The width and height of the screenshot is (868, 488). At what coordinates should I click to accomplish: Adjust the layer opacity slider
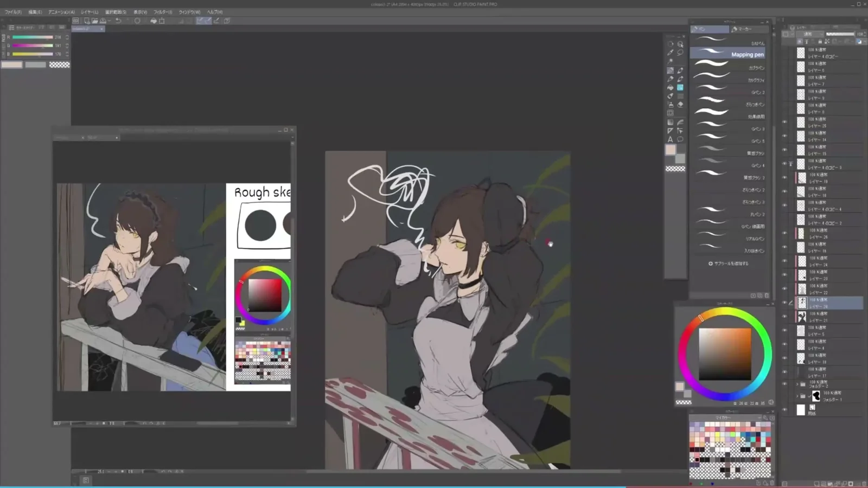pos(840,34)
